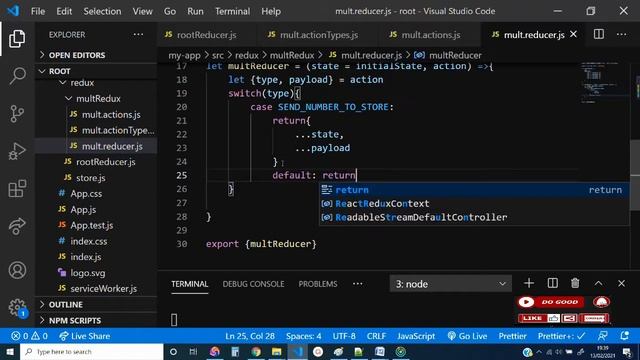Open logo.svg in the file tree
The height and width of the screenshot is (360, 640).
(87, 273)
